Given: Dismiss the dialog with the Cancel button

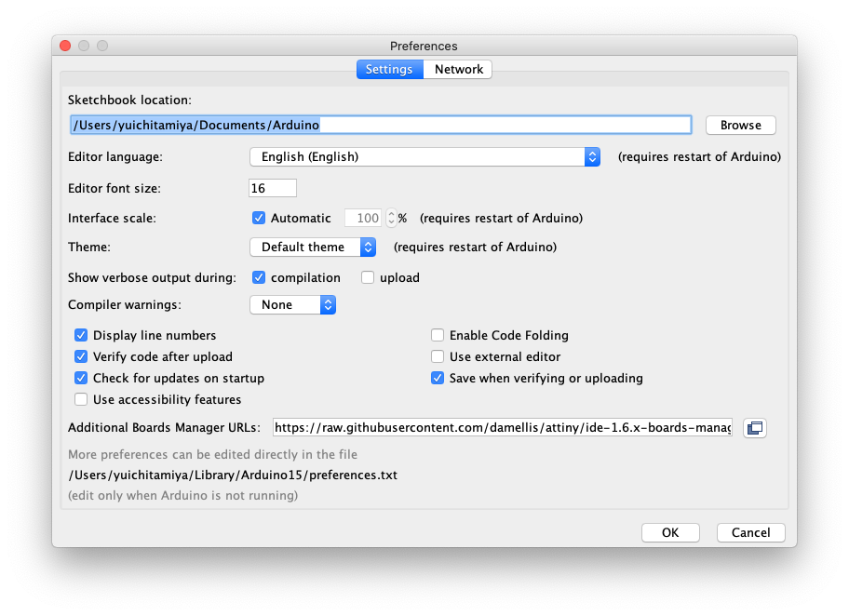Looking at the screenshot, I should 751,532.
